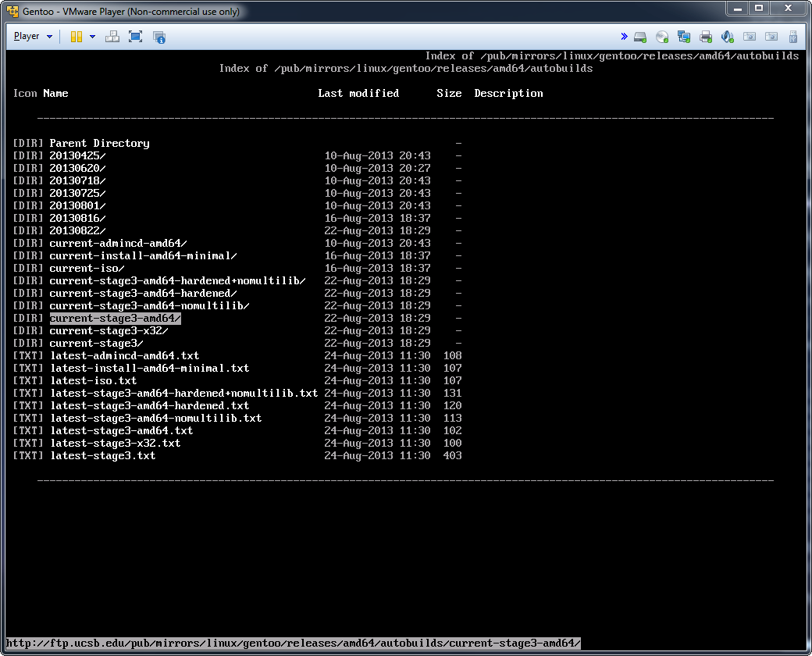Click the printer device icon

point(705,37)
